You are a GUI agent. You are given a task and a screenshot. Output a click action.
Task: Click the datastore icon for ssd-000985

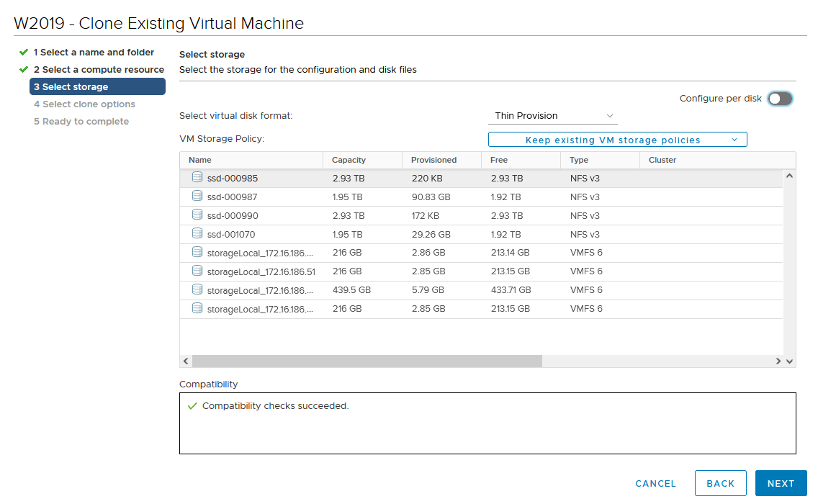[x=197, y=177]
